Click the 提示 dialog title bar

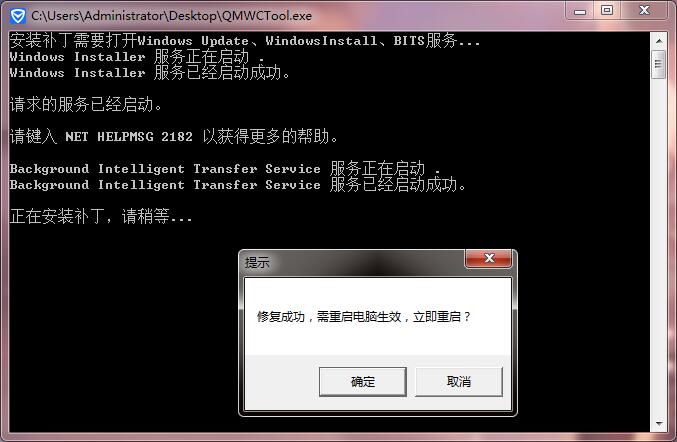(352, 262)
